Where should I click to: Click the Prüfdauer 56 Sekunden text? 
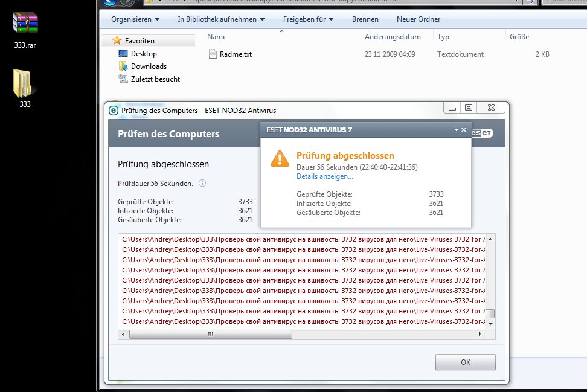point(155,184)
